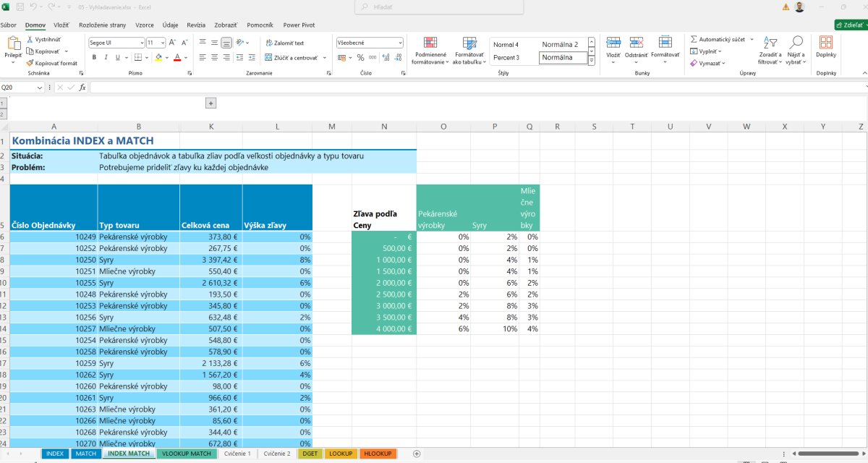Open the Vzorce ribbon tab

(145, 25)
